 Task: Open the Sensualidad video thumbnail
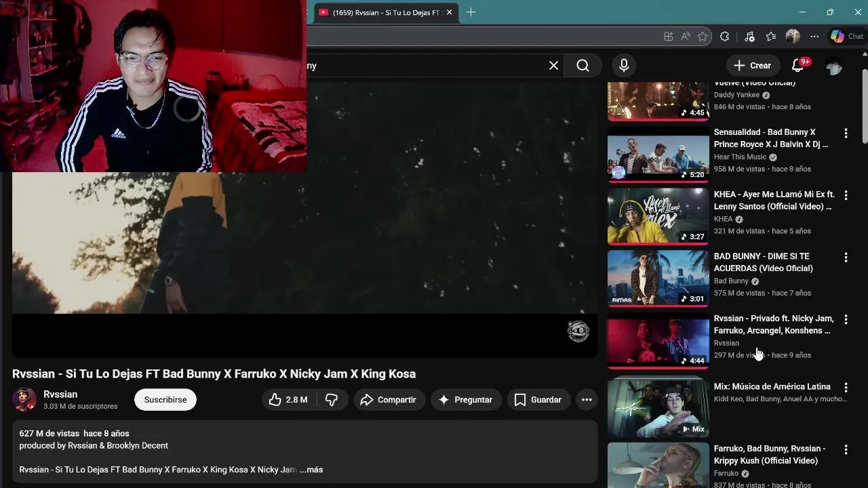[658, 154]
